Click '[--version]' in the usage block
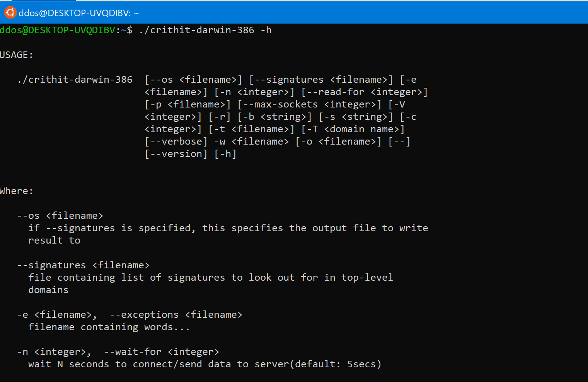This screenshot has width=588, height=382. tap(176, 154)
